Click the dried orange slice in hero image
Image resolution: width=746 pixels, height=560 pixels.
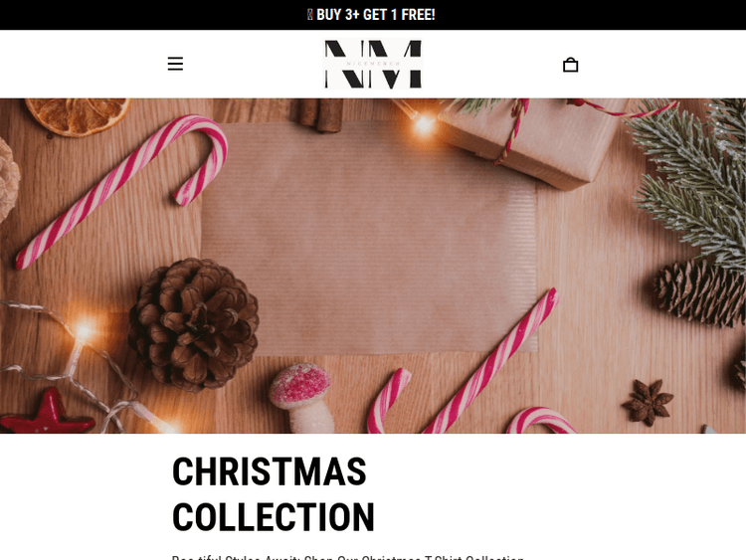(x=78, y=116)
